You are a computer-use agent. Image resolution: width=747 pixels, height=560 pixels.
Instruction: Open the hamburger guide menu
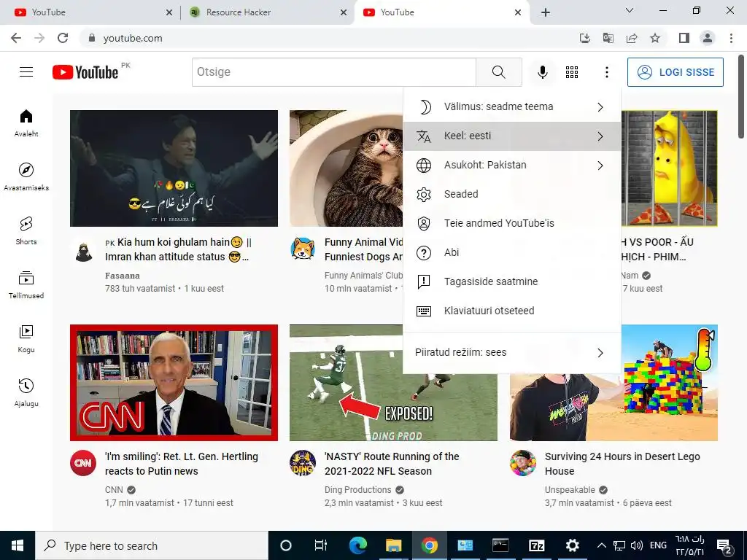coord(26,72)
